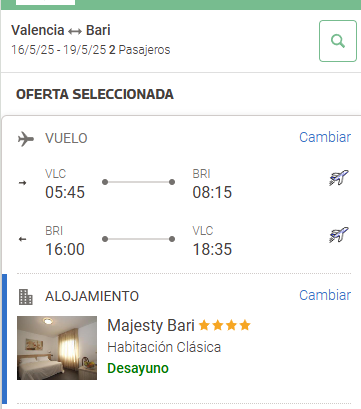361x409 pixels.
Task: Click the green Desayuno meal label
Action: (138, 368)
